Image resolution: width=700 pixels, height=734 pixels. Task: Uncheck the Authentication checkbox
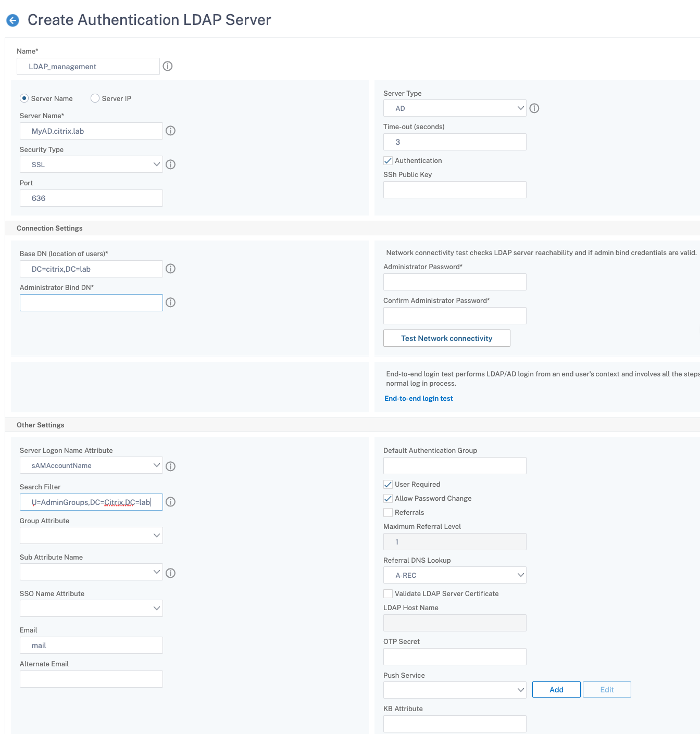(388, 161)
